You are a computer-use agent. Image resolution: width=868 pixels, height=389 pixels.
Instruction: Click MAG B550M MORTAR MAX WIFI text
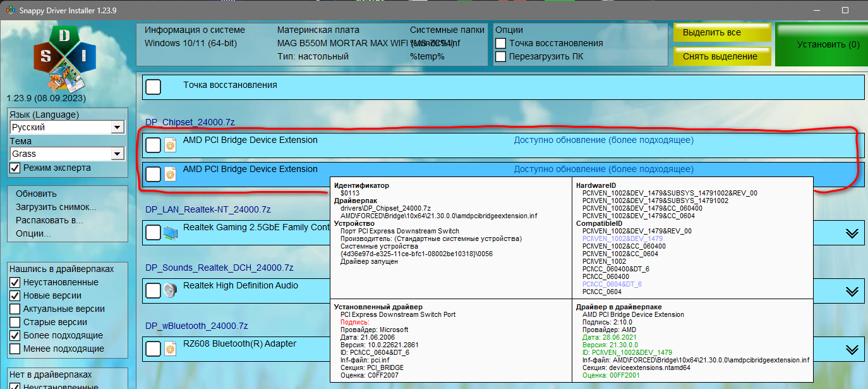pyautogui.click(x=341, y=43)
